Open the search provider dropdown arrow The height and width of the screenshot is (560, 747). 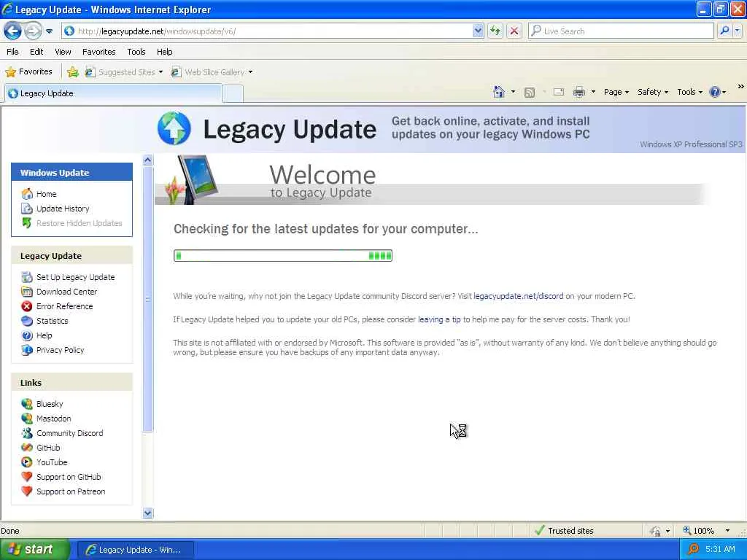(738, 31)
